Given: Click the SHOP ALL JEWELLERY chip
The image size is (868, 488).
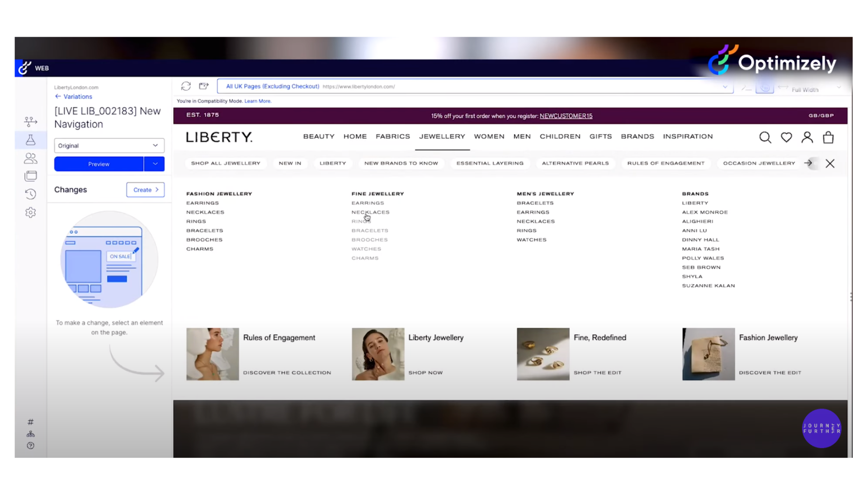Looking at the screenshot, I should tap(226, 163).
